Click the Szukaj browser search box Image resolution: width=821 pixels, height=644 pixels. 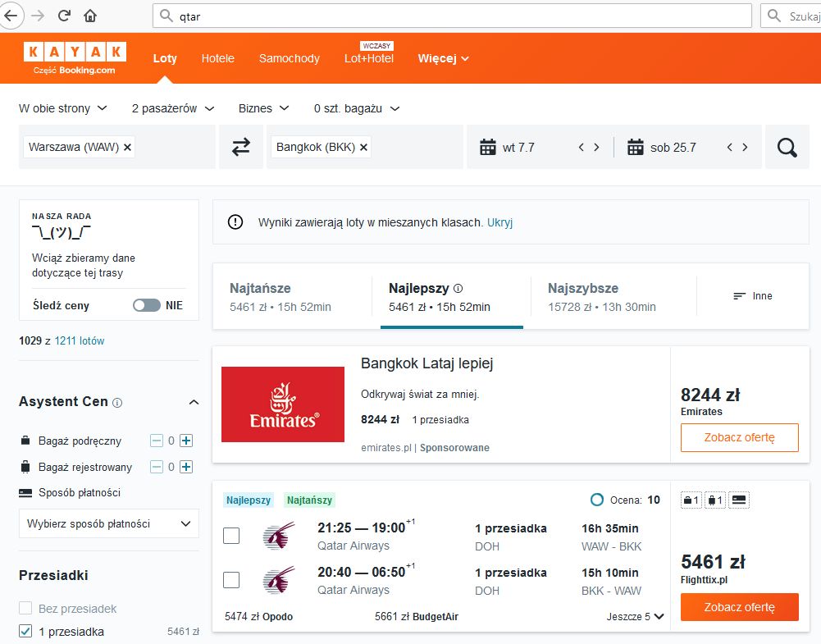pos(791,16)
